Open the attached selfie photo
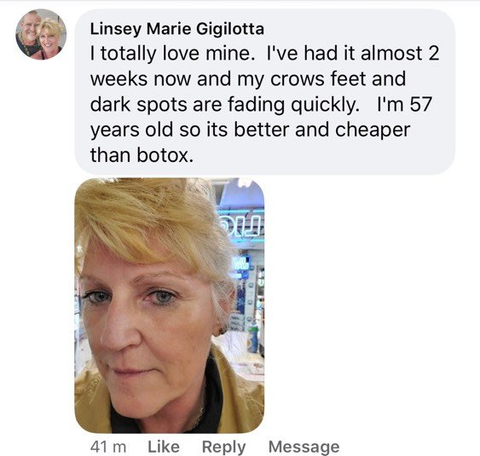The width and height of the screenshot is (480, 456). [169, 305]
